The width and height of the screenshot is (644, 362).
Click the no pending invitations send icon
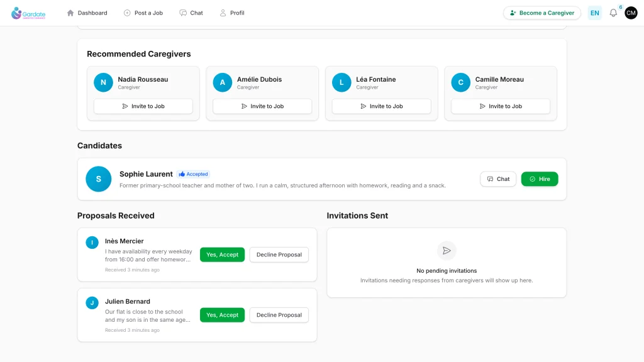[447, 251]
